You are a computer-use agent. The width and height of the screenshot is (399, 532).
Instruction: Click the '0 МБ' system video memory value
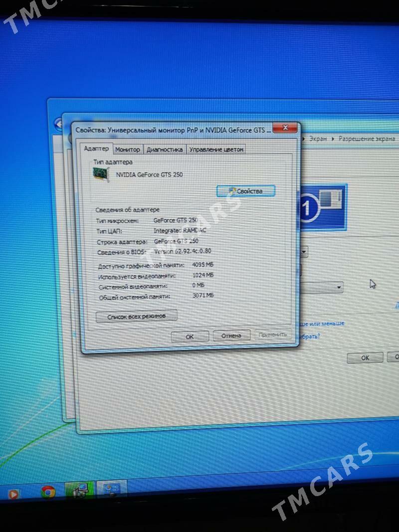pyautogui.click(x=199, y=285)
